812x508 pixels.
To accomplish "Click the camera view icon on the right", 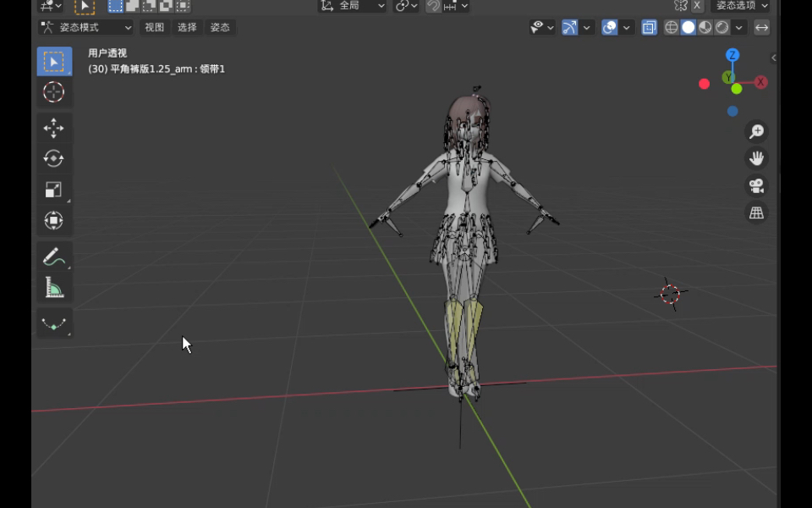I will click(x=755, y=186).
